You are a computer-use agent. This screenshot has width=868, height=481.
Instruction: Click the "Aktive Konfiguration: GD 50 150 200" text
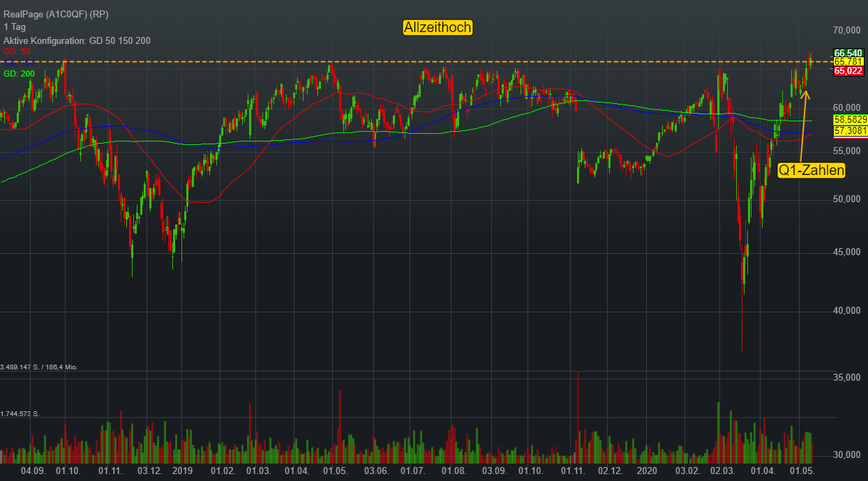(77, 40)
